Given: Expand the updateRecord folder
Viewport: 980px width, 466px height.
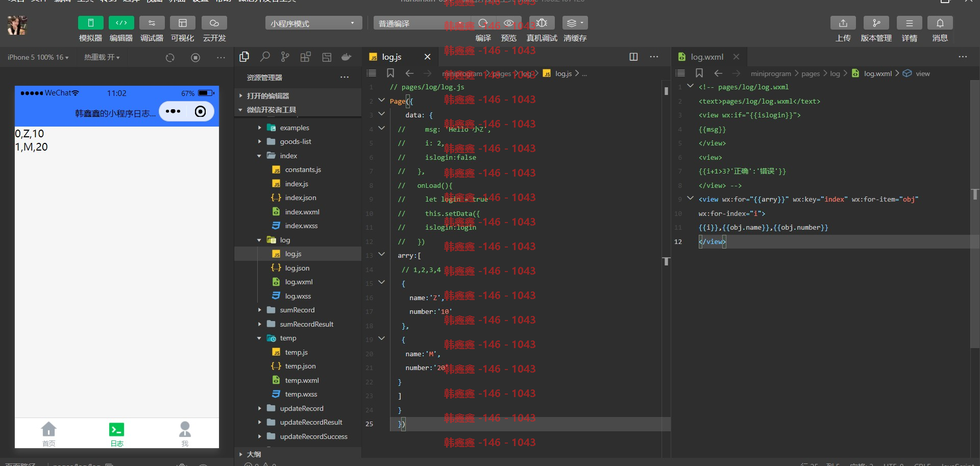Looking at the screenshot, I should (x=298, y=408).
